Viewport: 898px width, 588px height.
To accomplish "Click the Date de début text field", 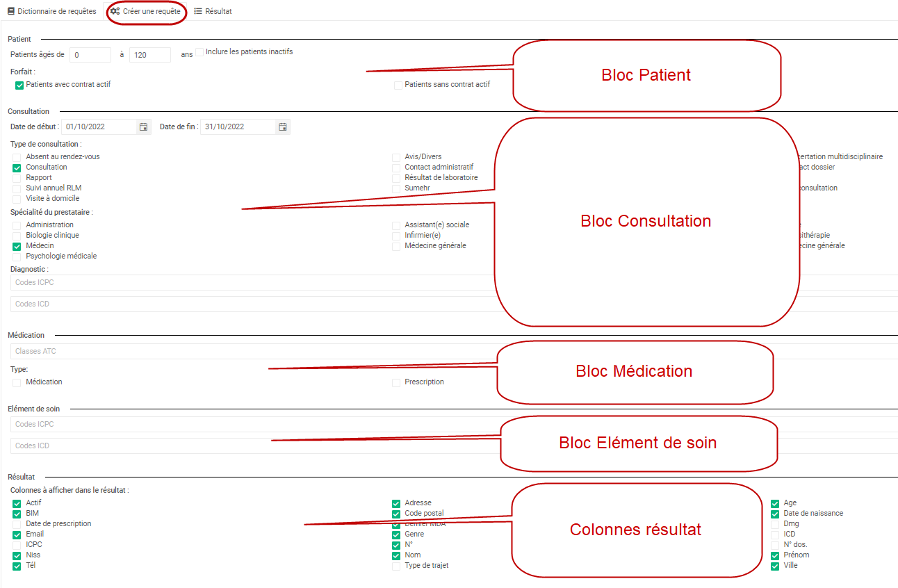I will [99, 126].
